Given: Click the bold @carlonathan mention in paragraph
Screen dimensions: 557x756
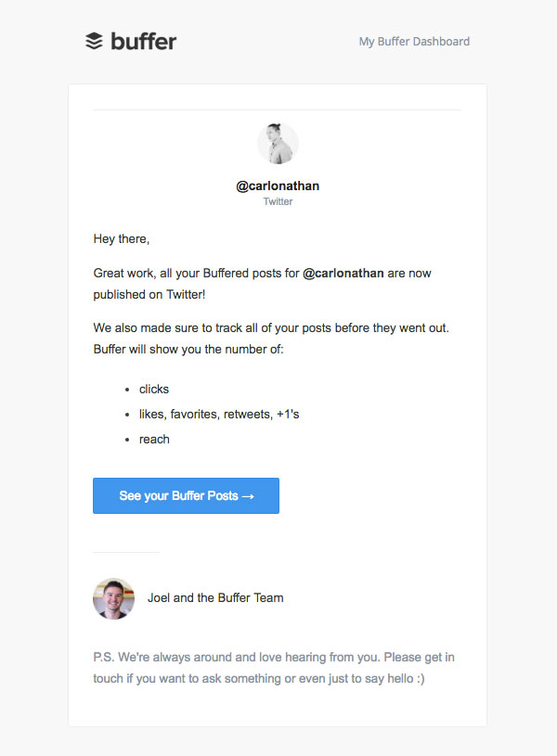Looking at the screenshot, I should point(343,273).
